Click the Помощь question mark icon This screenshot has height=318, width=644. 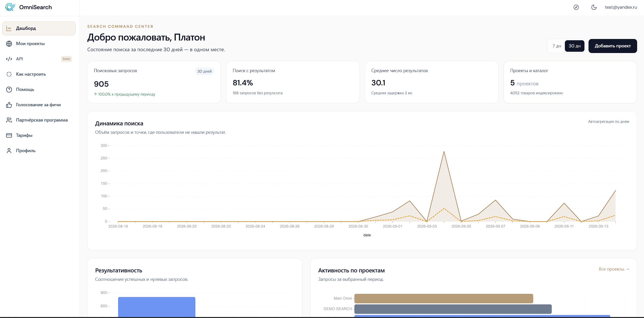click(x=9, y=89)
